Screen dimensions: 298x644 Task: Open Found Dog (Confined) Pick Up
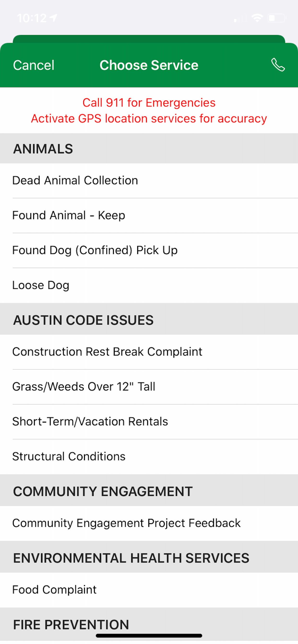tap(95, 250)
